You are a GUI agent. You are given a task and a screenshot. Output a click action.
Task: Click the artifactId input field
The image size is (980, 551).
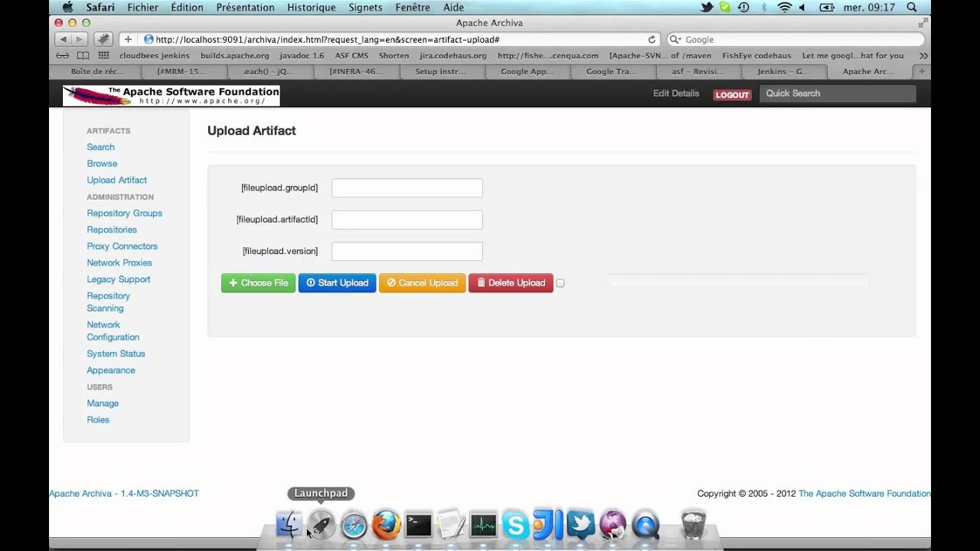pos(407,220)
